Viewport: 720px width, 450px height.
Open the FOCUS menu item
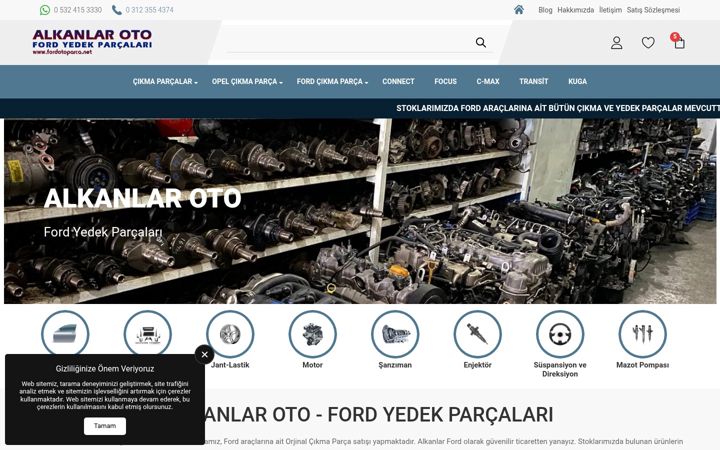click(445, 82)
